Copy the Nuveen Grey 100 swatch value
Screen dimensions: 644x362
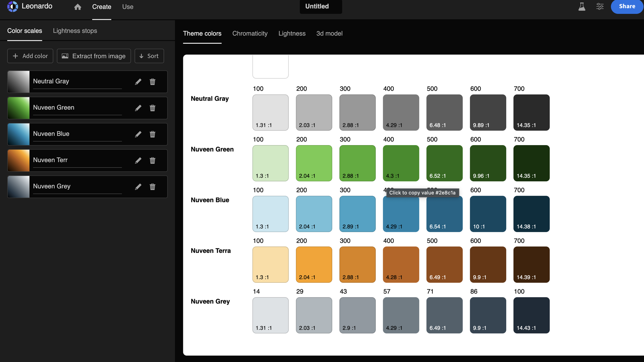point(531,315)
